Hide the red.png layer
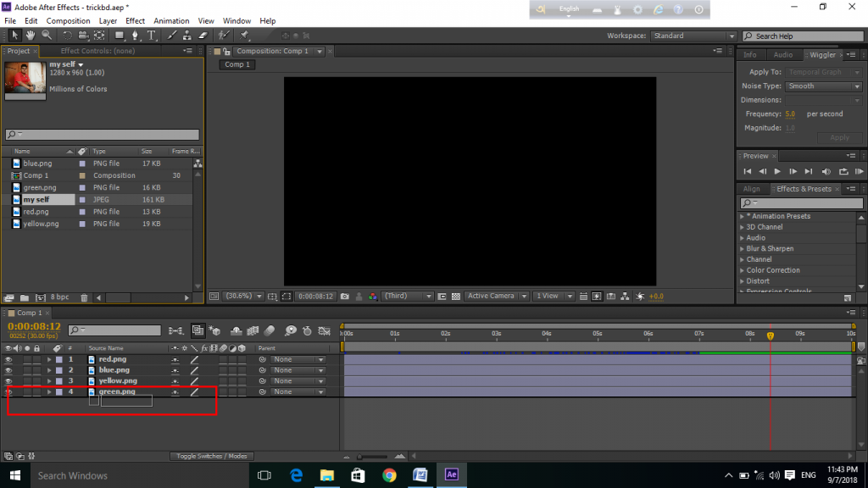Viewport: 868px width, 488px height. (x=8, y=359)
